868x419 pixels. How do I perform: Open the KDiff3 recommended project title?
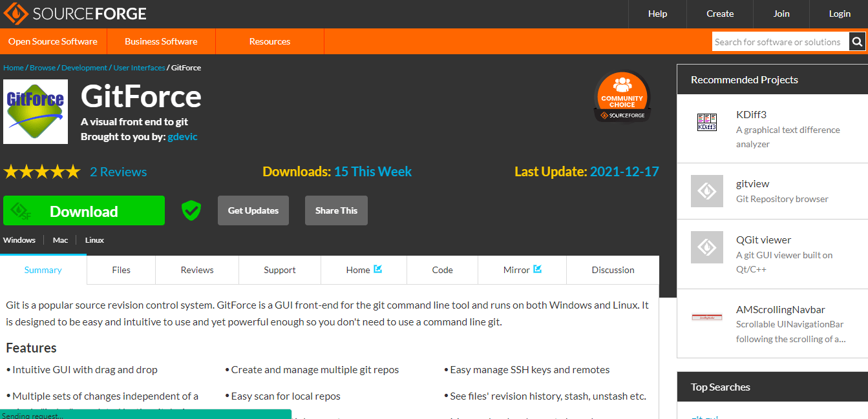751,114
